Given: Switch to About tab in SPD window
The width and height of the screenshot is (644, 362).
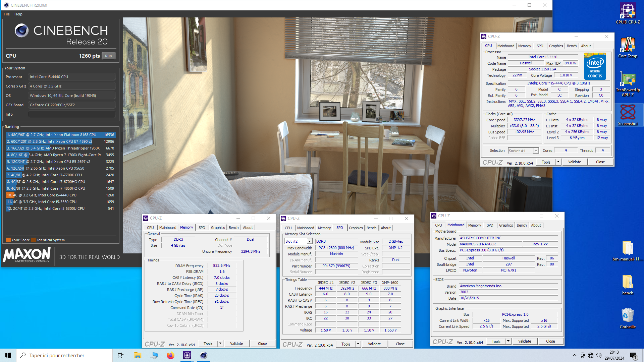Looking at the screenshot, I should tap(386, 228).
